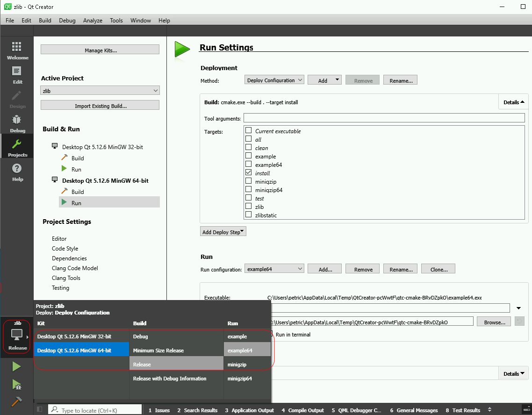Click the run configuration Clone button
The image size is (532, 415).
point(438,269)
